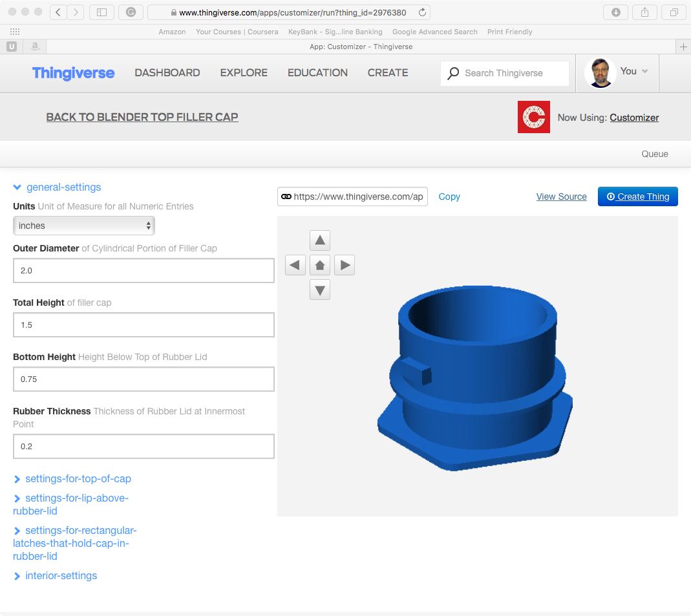Open View Source link

(x=561, y=196)
